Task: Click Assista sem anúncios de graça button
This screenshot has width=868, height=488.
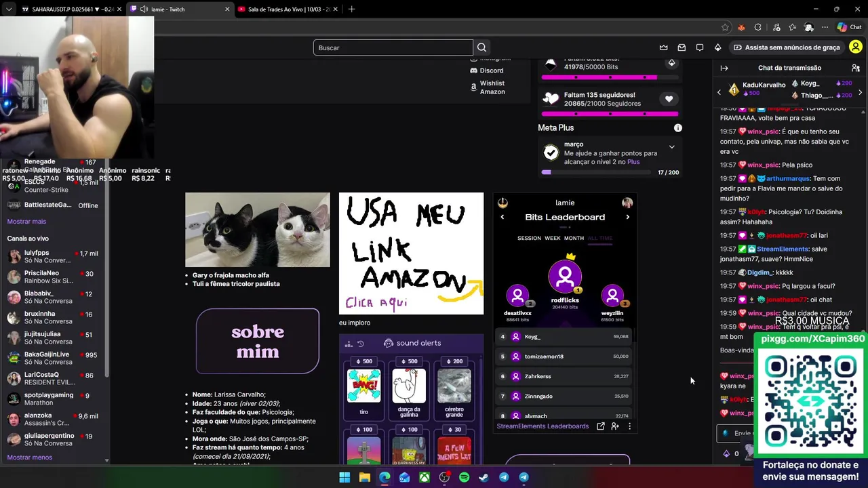Action: 787,47
